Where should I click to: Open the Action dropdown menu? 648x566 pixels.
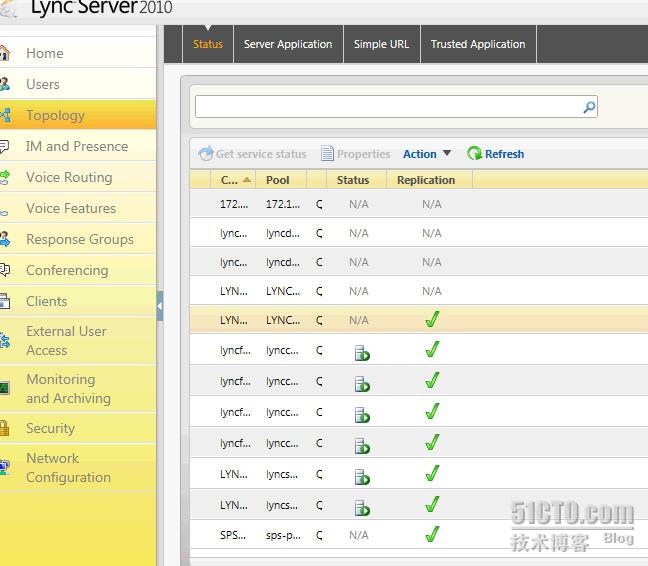[426, 154]
